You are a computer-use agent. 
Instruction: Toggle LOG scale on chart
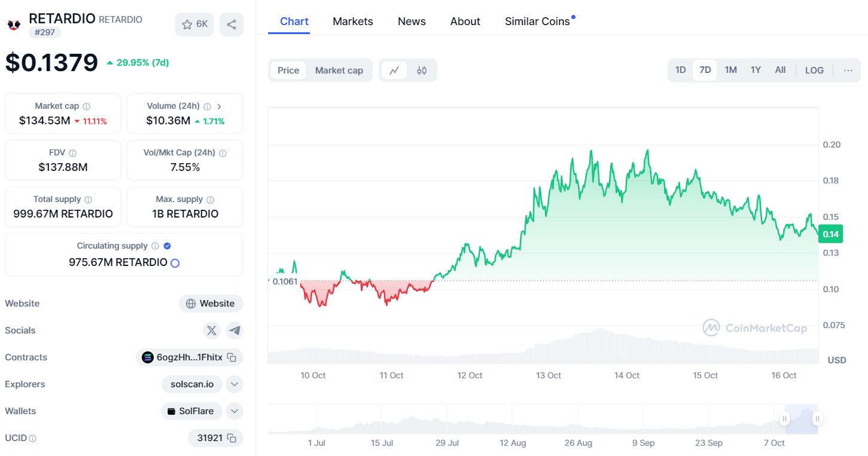coord(814,70)
